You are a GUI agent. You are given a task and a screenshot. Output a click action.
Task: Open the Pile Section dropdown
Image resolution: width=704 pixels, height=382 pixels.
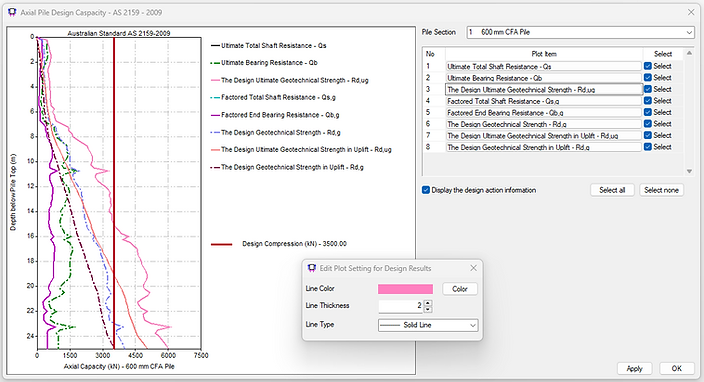689,32
